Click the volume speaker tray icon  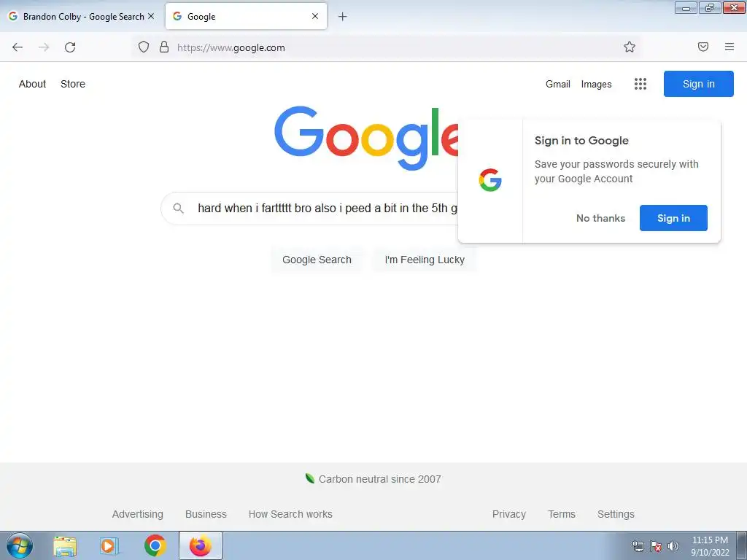(673, 546)
